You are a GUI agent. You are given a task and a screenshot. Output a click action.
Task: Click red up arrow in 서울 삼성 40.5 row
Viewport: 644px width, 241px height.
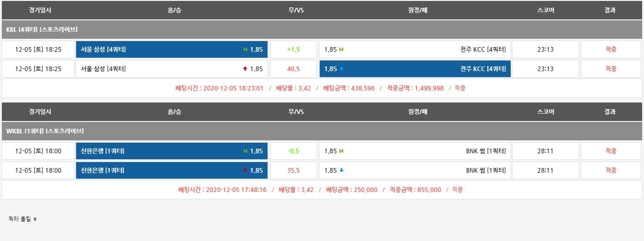(245, 69)
